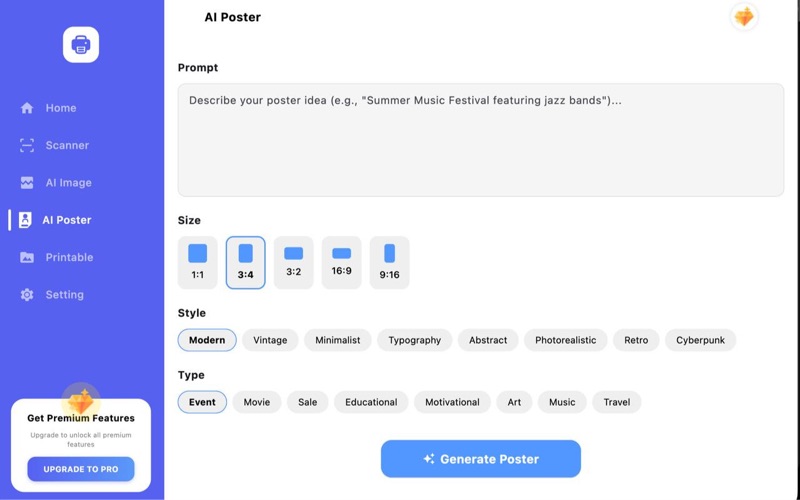This screenshot has height=500, width=800.
Task: Open the Scanner icon in sidebar
Action: pos(27,145)
